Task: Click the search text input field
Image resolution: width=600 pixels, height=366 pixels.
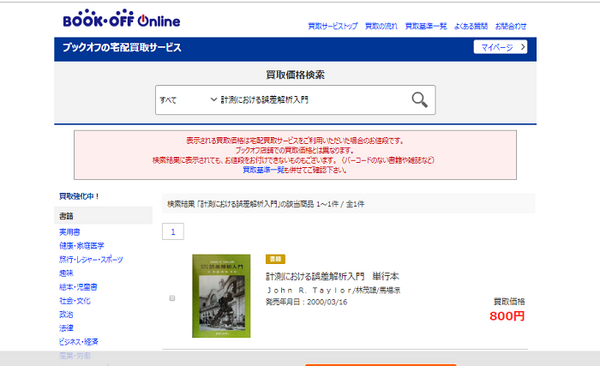Action: 312,100
